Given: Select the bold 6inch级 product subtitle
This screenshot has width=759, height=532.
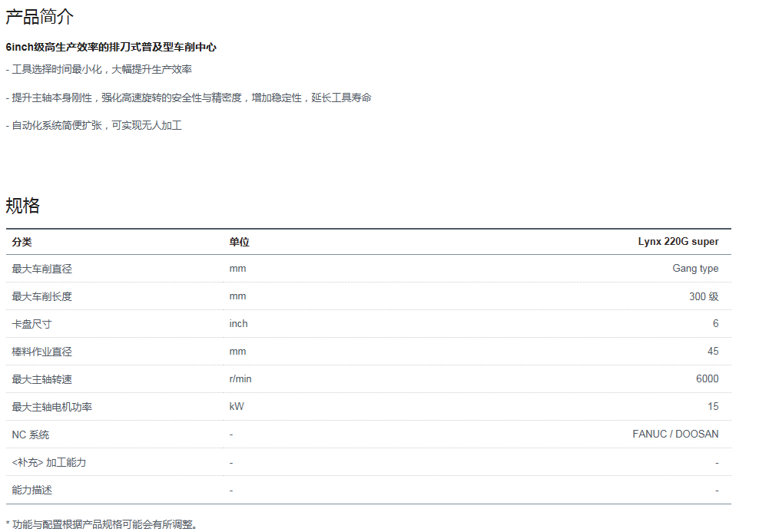Looking at the screenshot, I should point(111,48).
